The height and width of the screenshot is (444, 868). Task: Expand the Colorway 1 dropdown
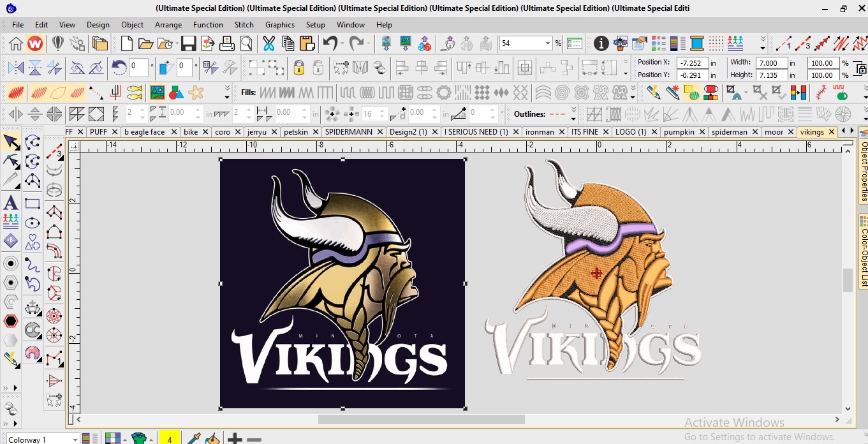(75, 439)
